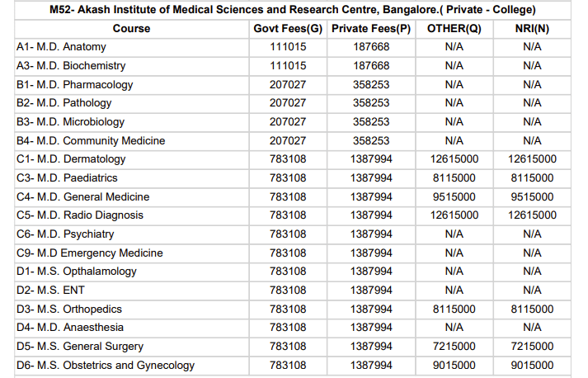
Task: Click OTHER(Q) fee 9515000 for General Medicine
Action: 454,196
